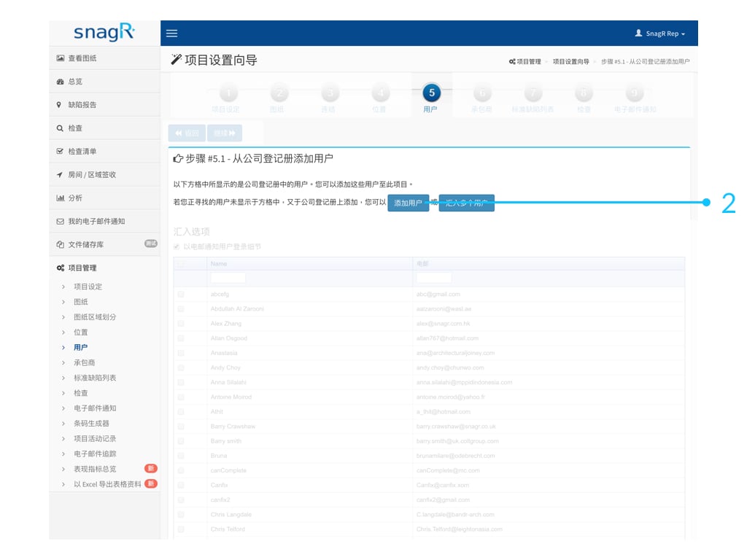Click 项目设置向导 breadcrumb link
Viewport: 747px width, 560px height.
tap(570, 61)
